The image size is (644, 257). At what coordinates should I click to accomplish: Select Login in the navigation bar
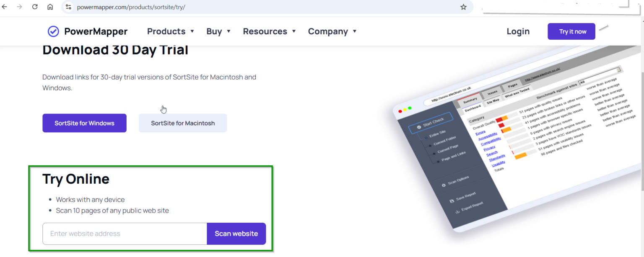click(x=518, y=31)
